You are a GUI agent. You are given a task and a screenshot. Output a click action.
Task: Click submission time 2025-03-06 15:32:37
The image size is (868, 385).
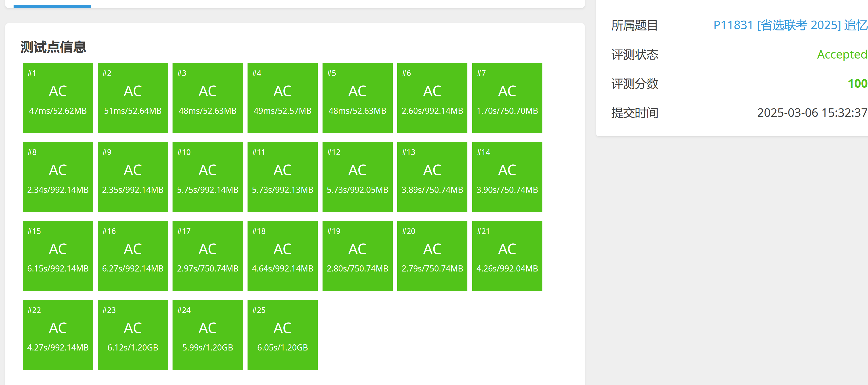click(812, 113)
